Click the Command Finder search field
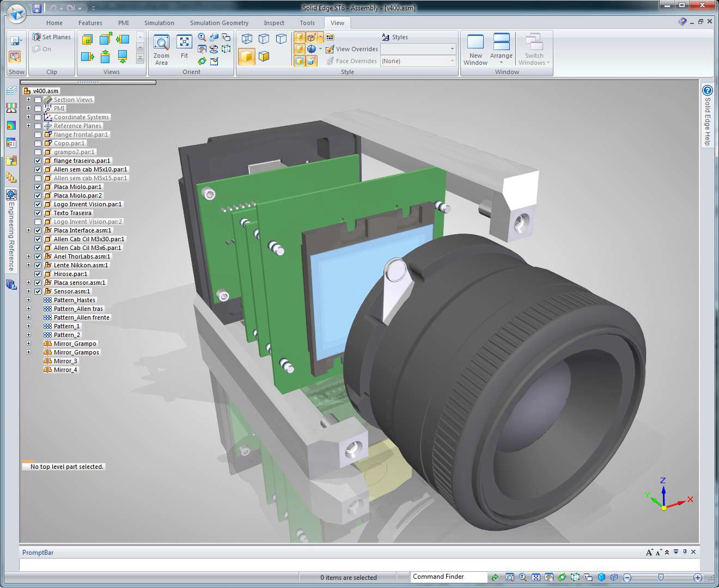 [448, 577]
